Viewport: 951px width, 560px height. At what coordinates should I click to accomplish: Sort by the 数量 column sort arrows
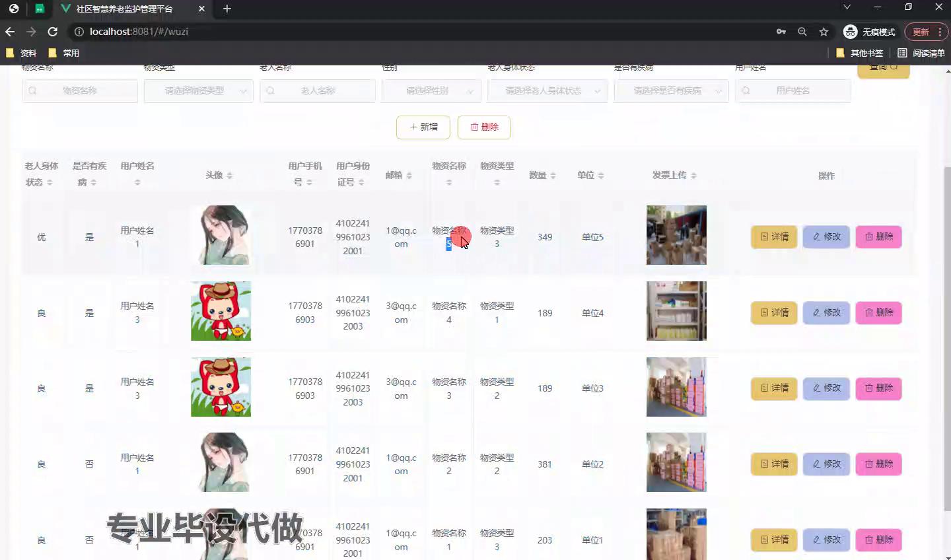553,176
